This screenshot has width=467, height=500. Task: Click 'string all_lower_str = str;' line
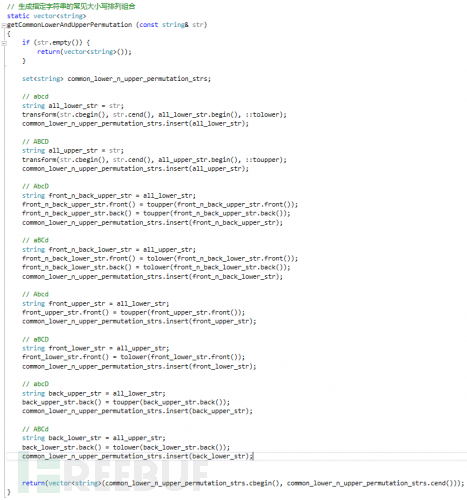[x=73, y=106]
